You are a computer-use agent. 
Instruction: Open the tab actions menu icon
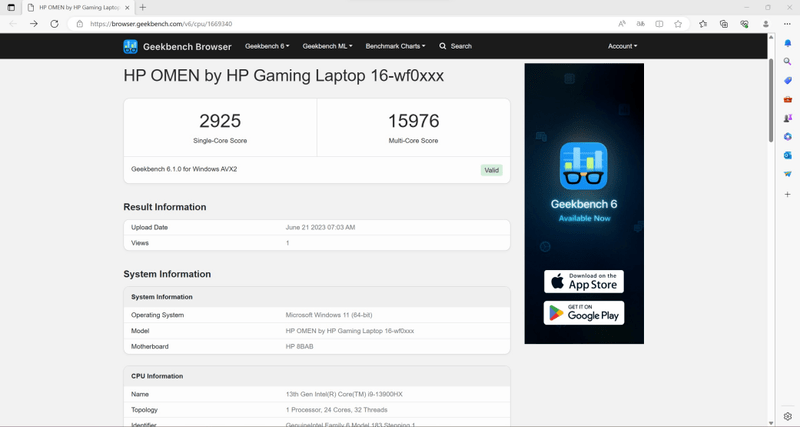[11, 8]
